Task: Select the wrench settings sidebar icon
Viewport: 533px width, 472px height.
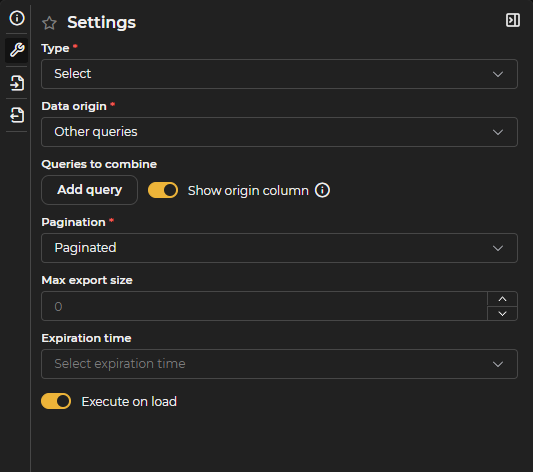Action: (17, 50)
